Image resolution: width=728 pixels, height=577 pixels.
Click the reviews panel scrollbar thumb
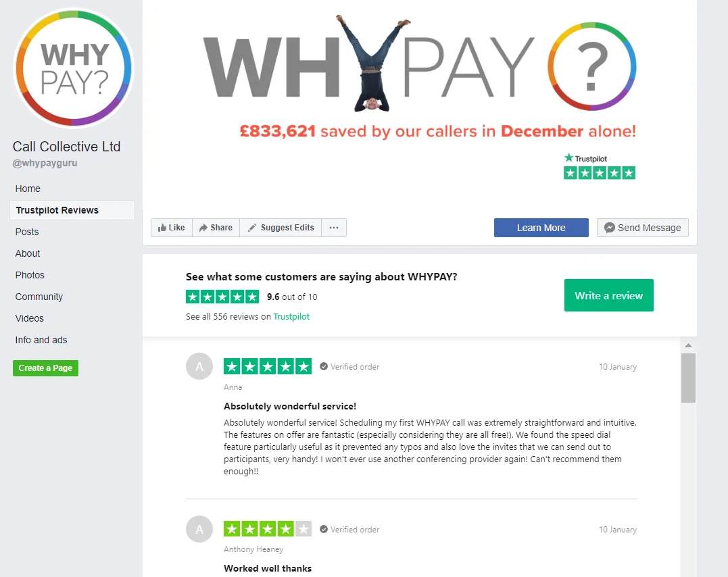(689, 378)
